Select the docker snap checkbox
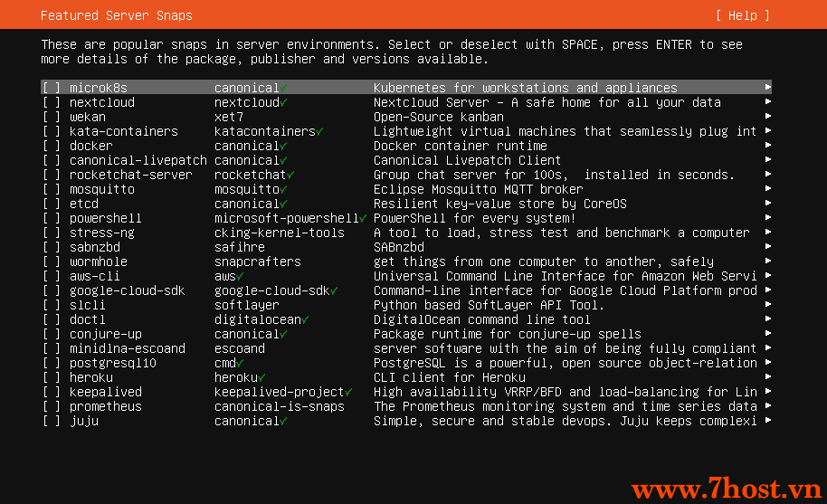 pos(52,146)
